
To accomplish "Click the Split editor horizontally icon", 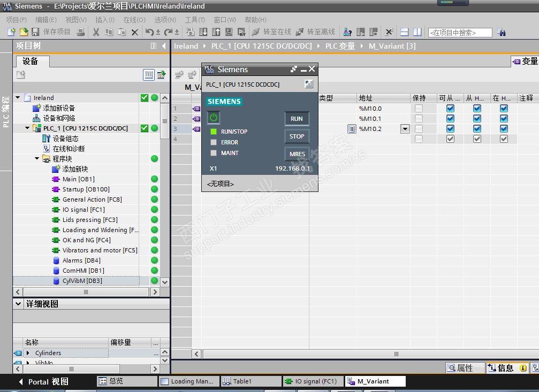I will (x=405, y=32).
